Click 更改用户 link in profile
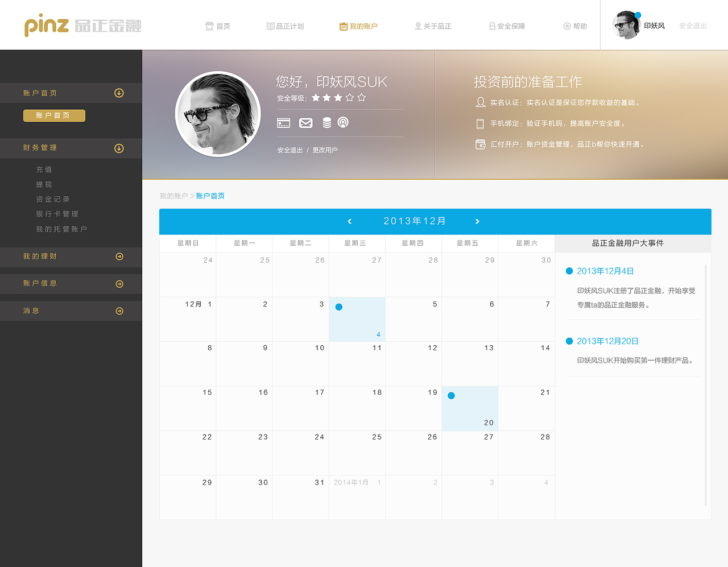The width and height of the screenshot is (728, 567). pyautogui.click(x=325, y=150)
